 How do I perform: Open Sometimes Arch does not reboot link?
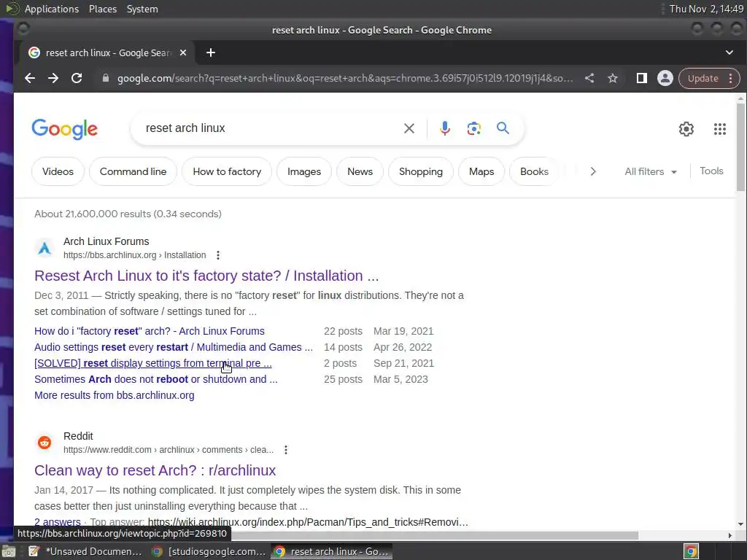click(156, 379)
